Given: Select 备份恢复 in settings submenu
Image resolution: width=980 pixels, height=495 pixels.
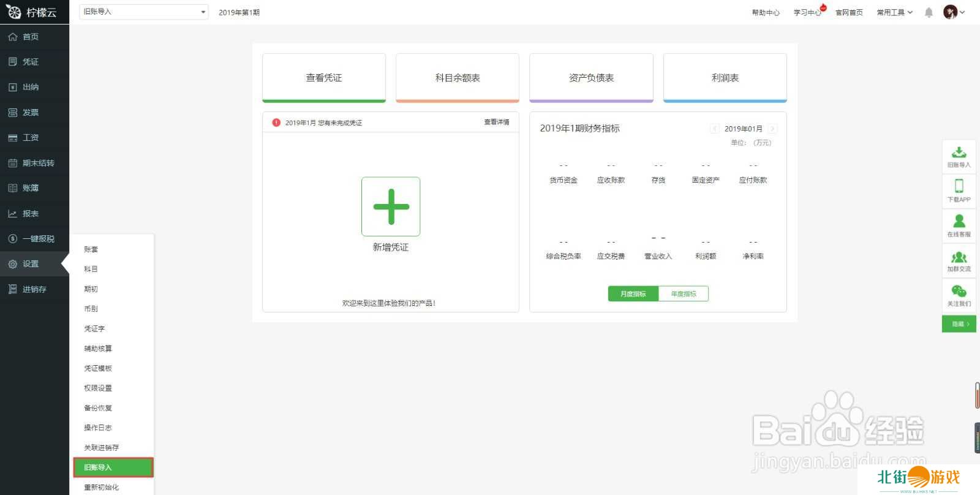Looking at the screenshot, I should (x=98, y=408).
